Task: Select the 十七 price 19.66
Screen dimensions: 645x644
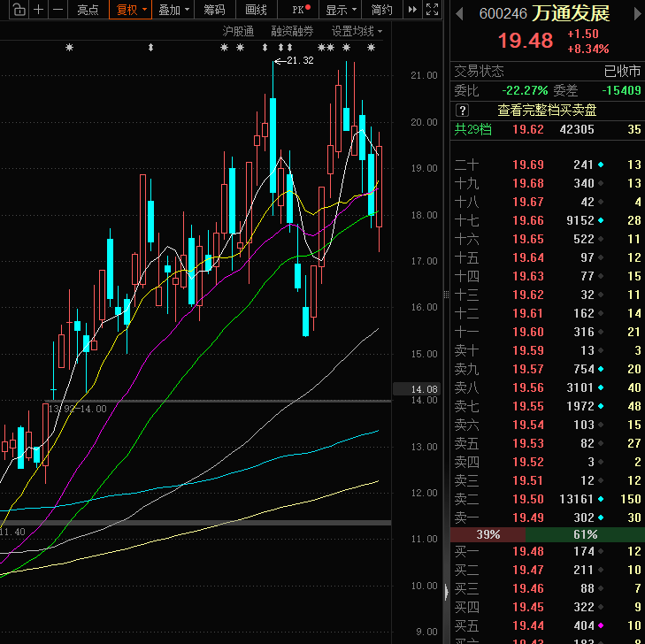Action: coord(527,220)
